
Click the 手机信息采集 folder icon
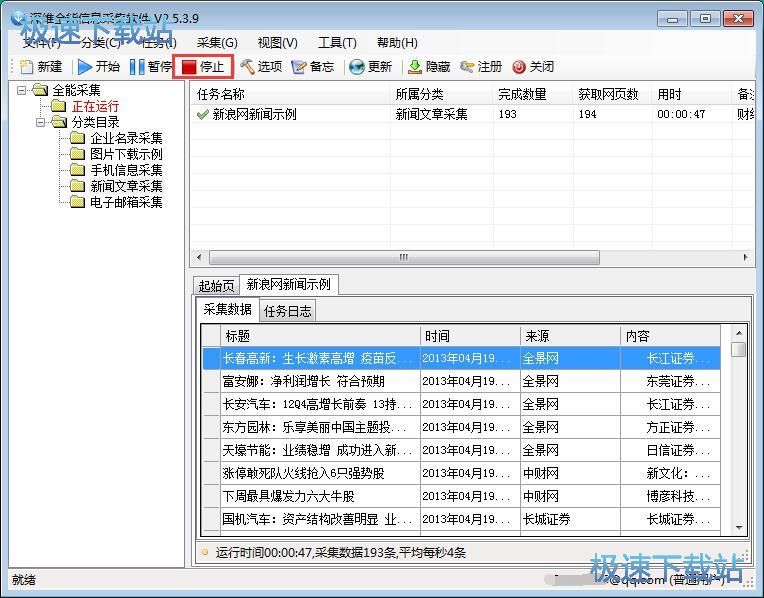(x=77, y=170)
